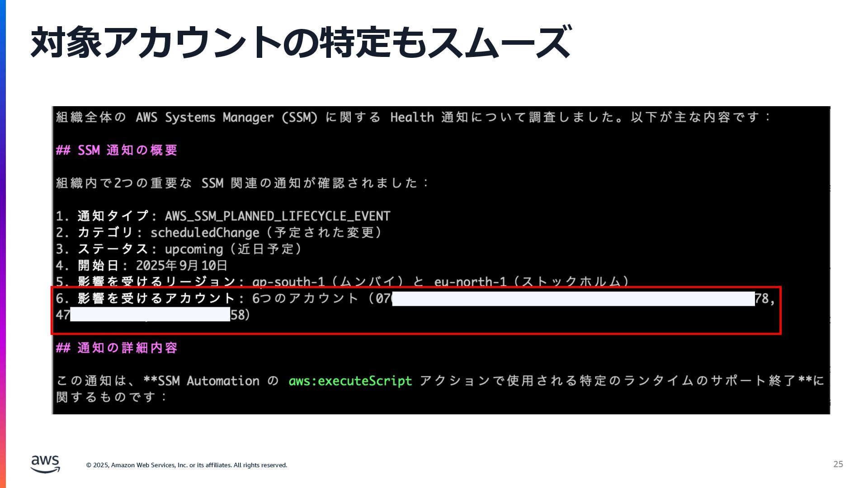Click '組織内で2つの重要な SSM' sentence
868x488 pixels.
click(x=242, y=183)
